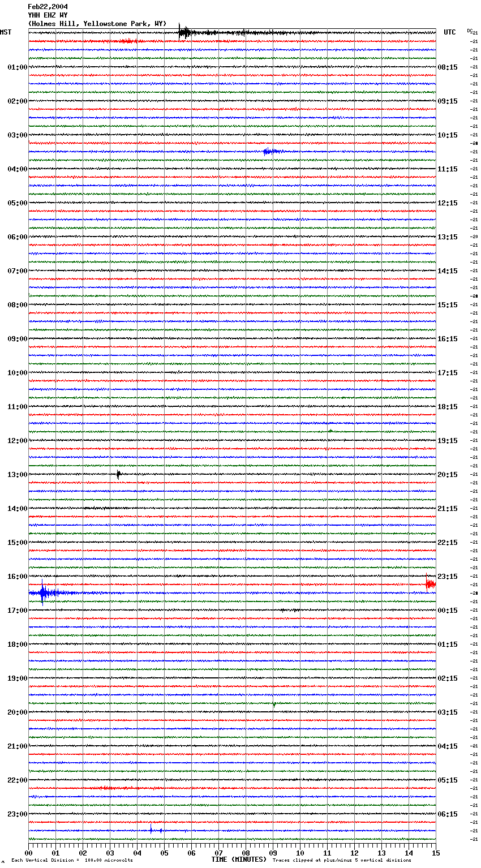Click the Each Vertical Division 100.00 microvolts note
481x868 pixels.
(72, 861)
